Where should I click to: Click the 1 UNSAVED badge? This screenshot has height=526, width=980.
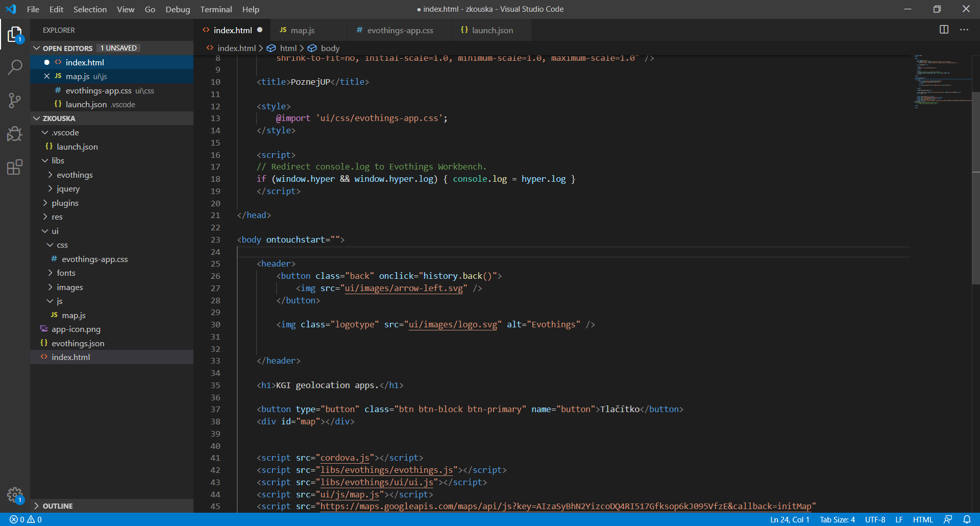coord(118,48)
